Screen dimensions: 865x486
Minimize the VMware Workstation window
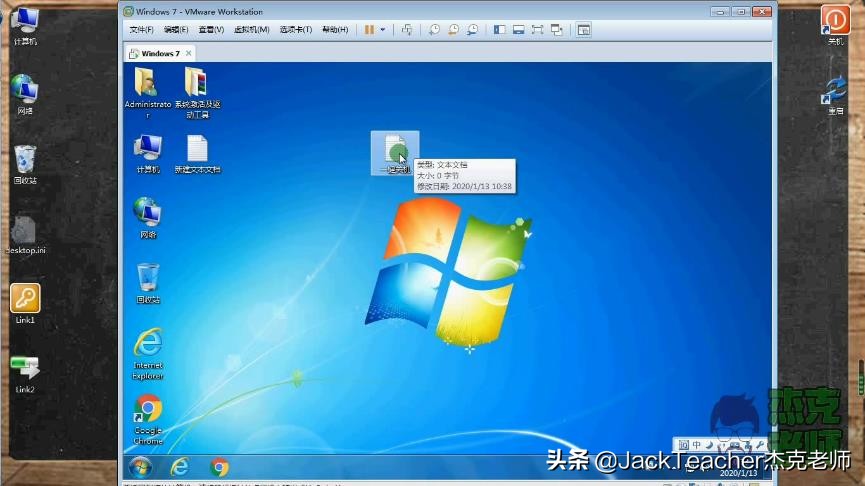(720, 12)
